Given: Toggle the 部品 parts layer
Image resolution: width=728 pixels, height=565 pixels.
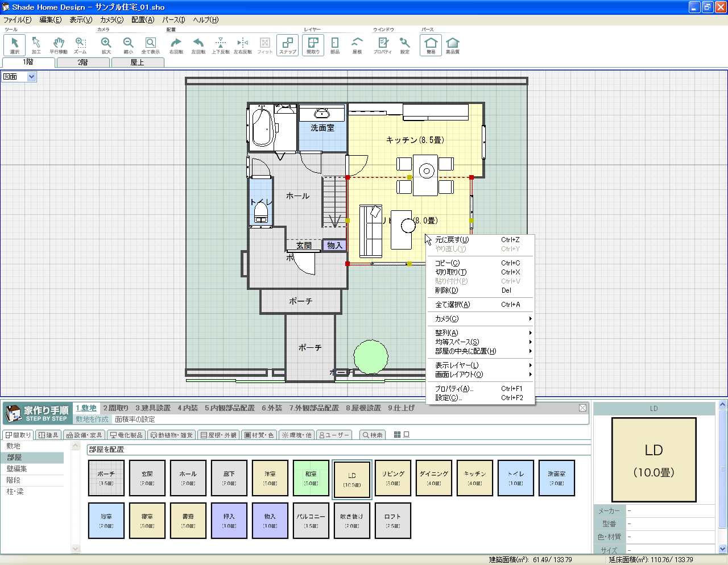Looking at the screenshot, I should (x=335, y=45).
